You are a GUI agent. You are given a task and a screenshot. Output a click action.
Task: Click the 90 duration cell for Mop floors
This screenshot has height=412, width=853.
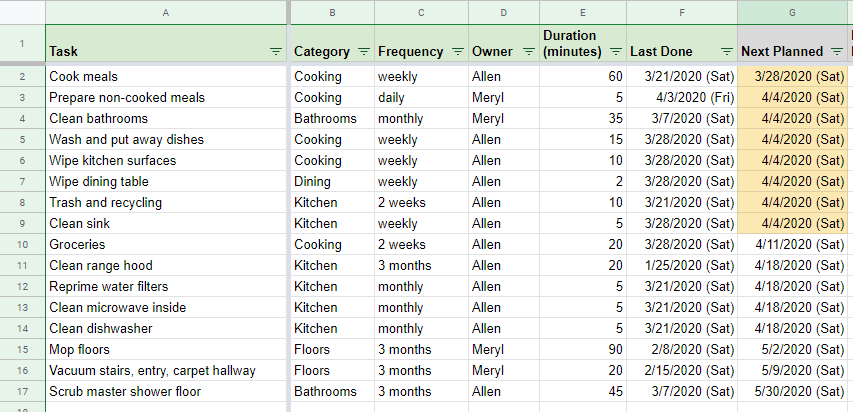pos(582,349)
